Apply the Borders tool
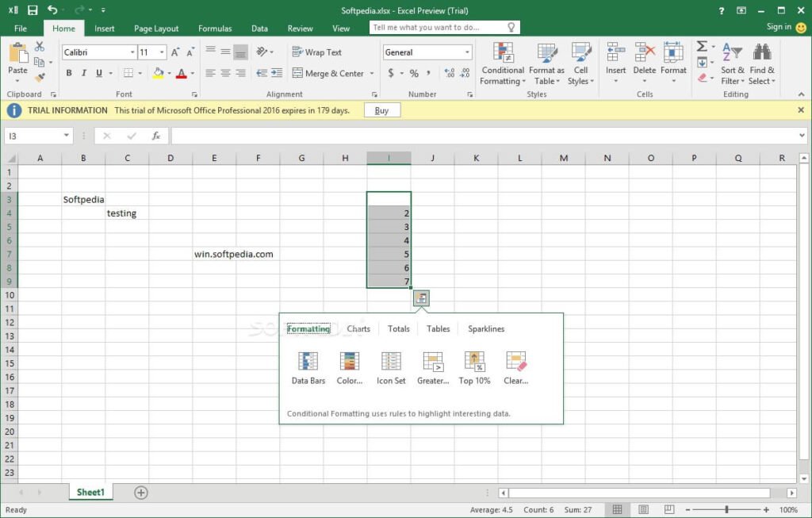 128,73
